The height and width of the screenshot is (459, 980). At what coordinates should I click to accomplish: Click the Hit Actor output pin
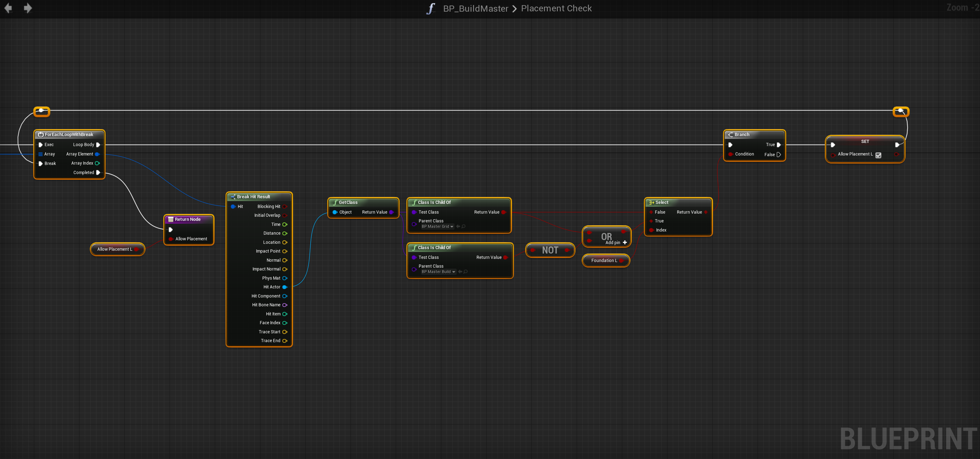(x=285, y=287)
